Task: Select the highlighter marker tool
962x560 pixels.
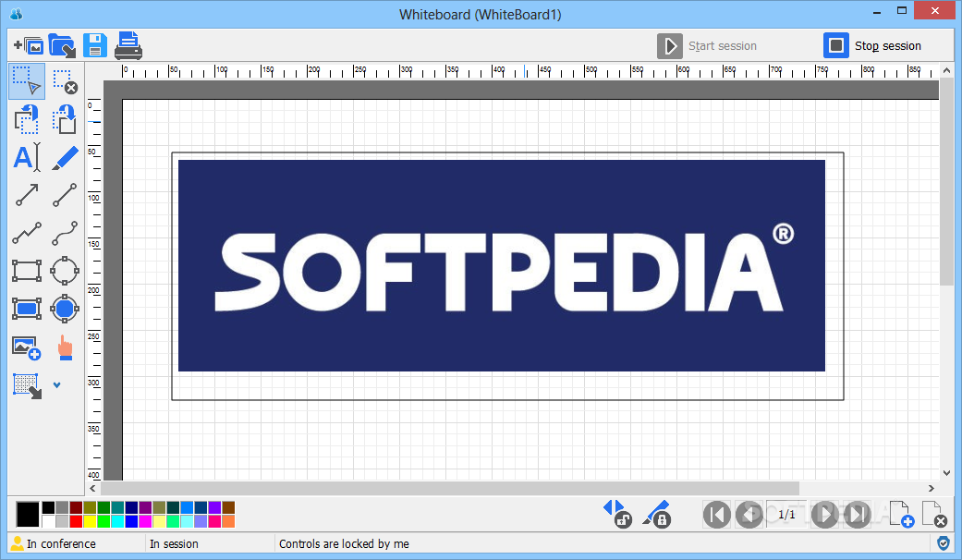Action: tap(65, 158)
